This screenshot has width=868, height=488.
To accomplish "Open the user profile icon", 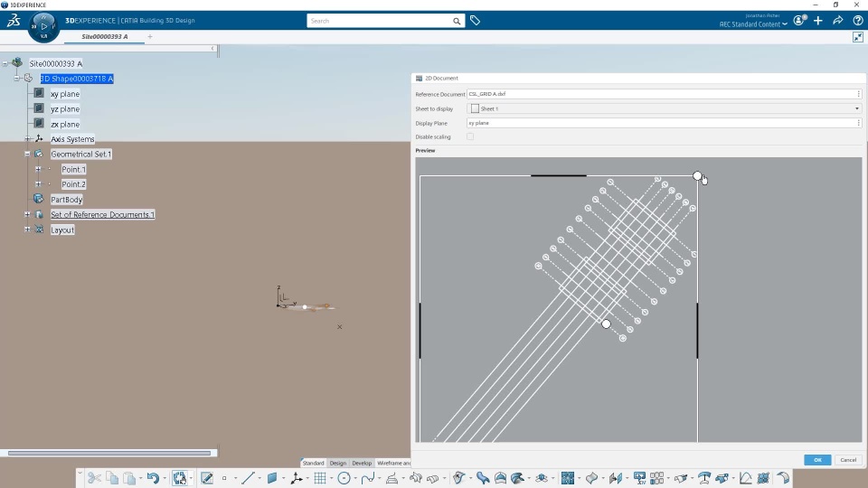I will 799,21.
